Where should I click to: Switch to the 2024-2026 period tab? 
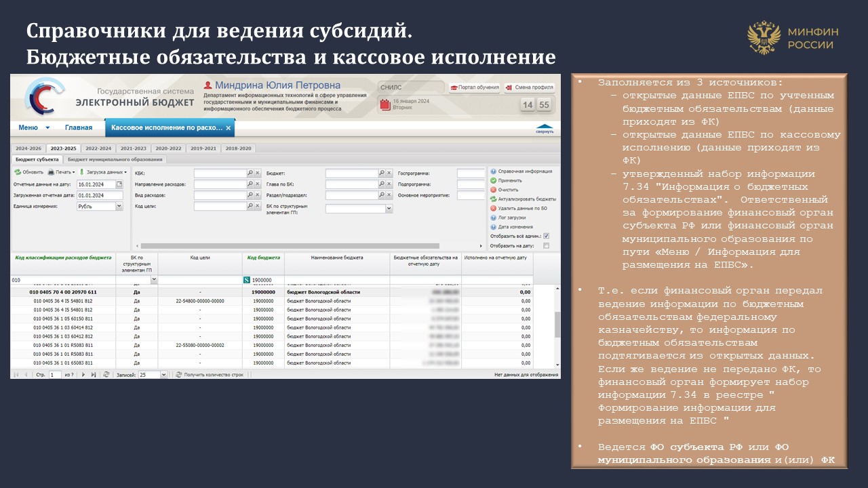coord(29,148)
